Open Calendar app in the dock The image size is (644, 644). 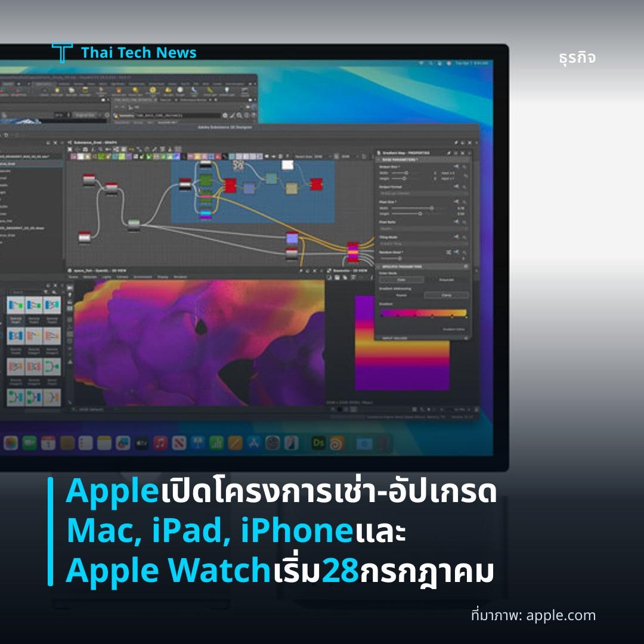pyautogui.click(x=48, y=442)
